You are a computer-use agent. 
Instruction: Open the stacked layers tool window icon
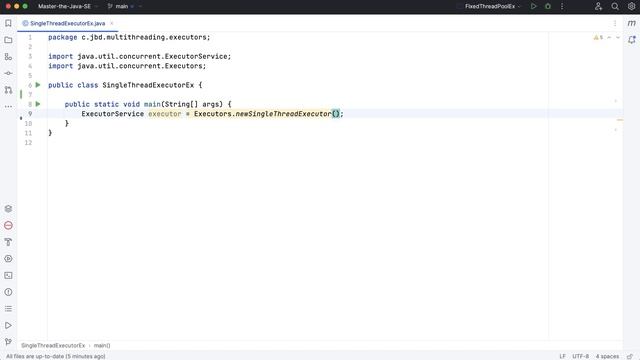[8, 209]
